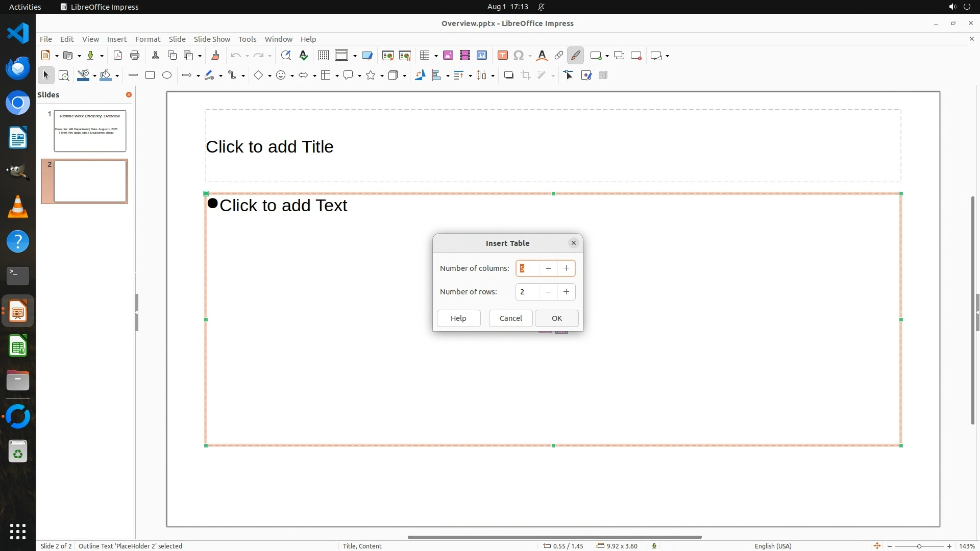The width and height of the screenshot is (980, 551).
Task: Click the Insert Image toolbar icon
Action: (x=448, y=56)
